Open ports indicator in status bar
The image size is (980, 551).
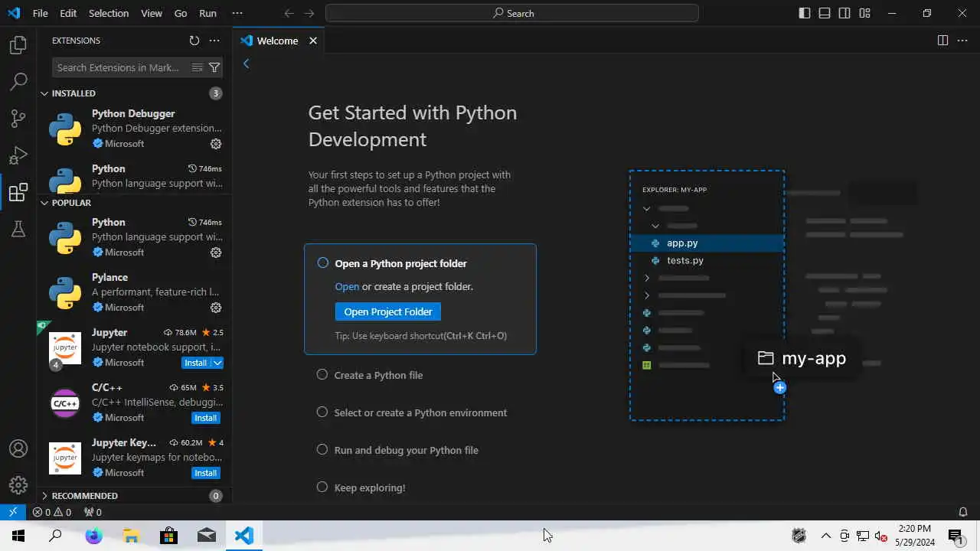tap(92, 512)
